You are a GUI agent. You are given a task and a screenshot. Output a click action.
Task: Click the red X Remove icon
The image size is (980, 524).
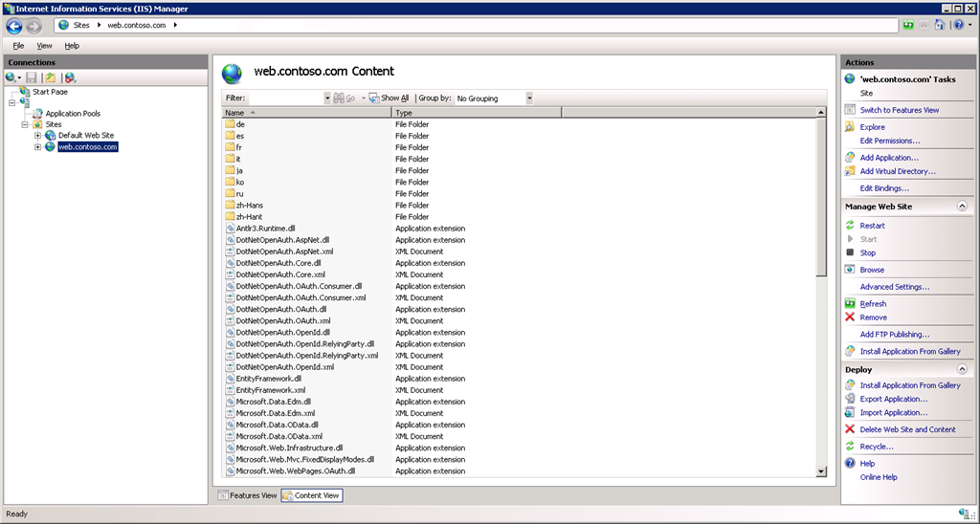[850, 317]
